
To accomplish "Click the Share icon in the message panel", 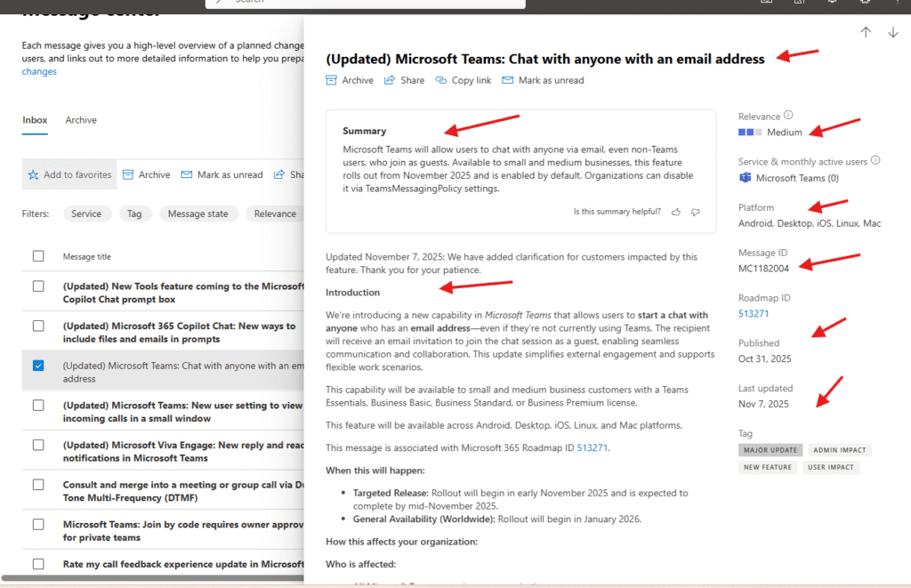I will click(x=390, y=80).
